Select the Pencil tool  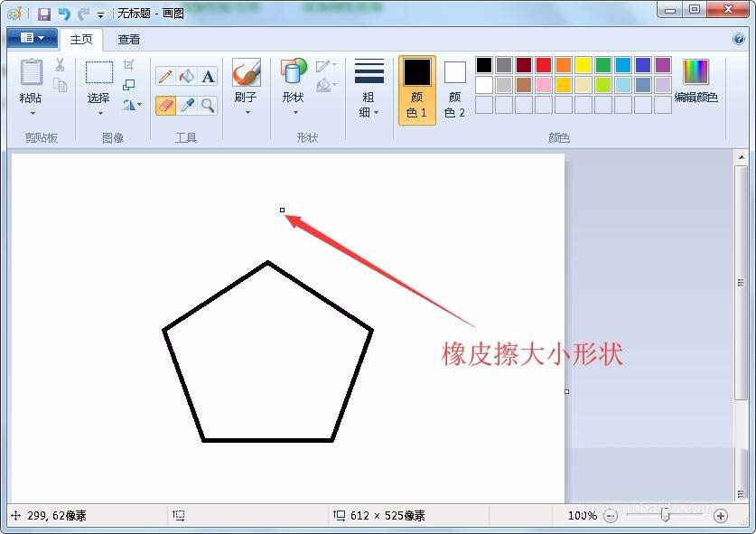(x=165, y=77)
